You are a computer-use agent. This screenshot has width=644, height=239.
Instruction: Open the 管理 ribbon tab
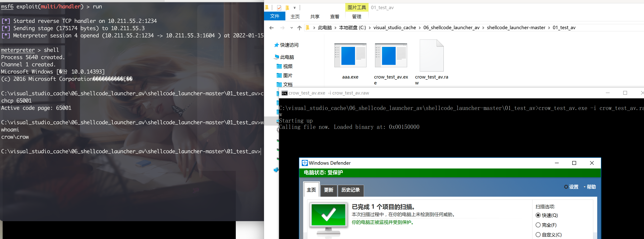tap(357, 16)
